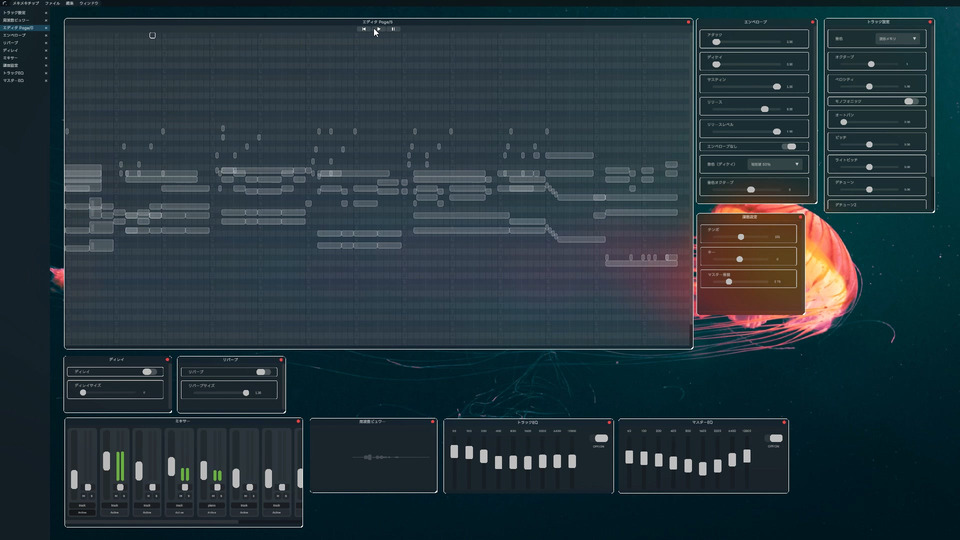Click the playhead marker above the piano roll

(x=152, y=36)
